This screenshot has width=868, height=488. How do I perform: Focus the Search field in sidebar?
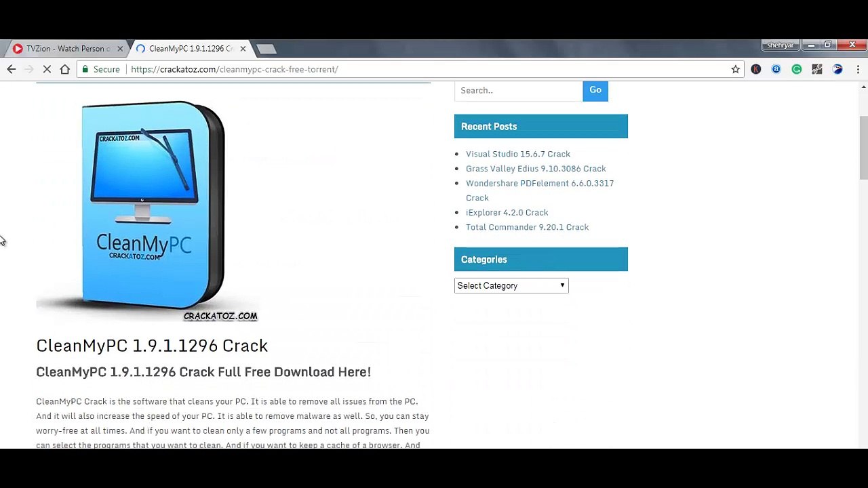pyautogui.click(x=518, y=90)
